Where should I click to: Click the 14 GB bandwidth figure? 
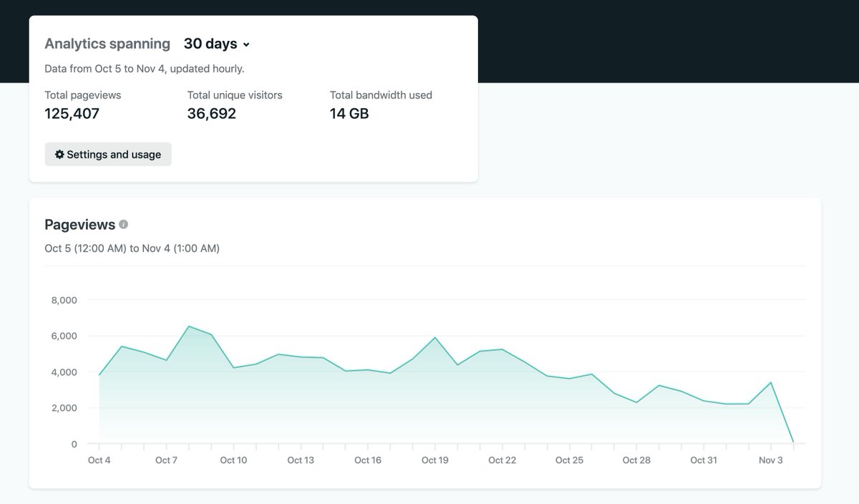click(x=349, y=113)
